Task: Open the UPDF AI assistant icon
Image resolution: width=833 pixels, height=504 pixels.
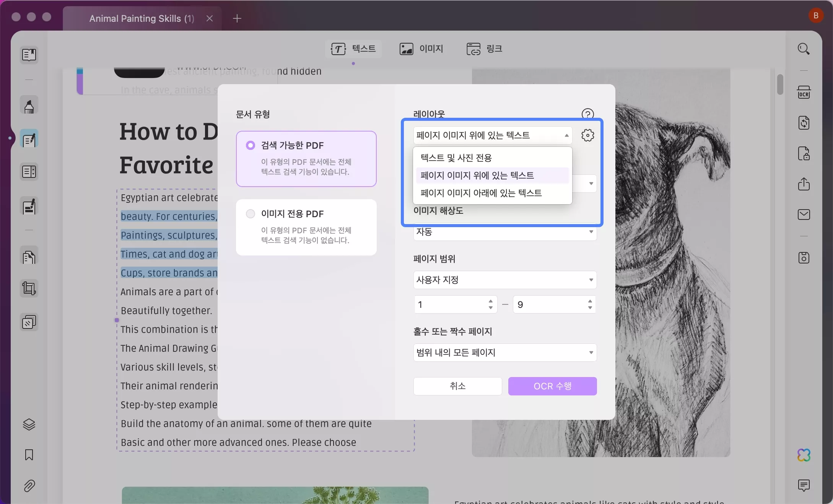Action: (804, 455)
